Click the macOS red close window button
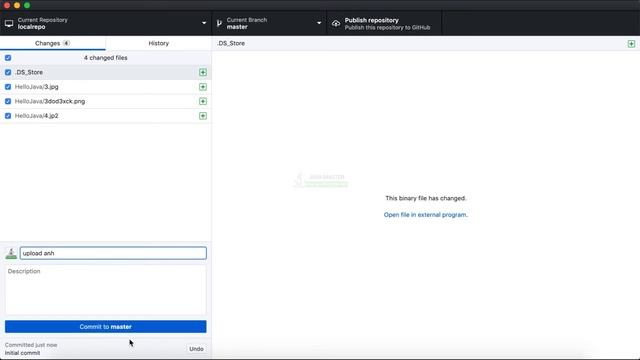The image size is (640, 360). 7,5
